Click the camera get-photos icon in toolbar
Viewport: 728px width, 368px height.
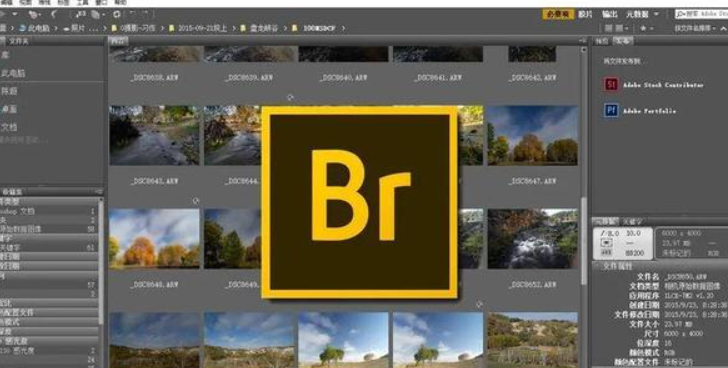33,14
